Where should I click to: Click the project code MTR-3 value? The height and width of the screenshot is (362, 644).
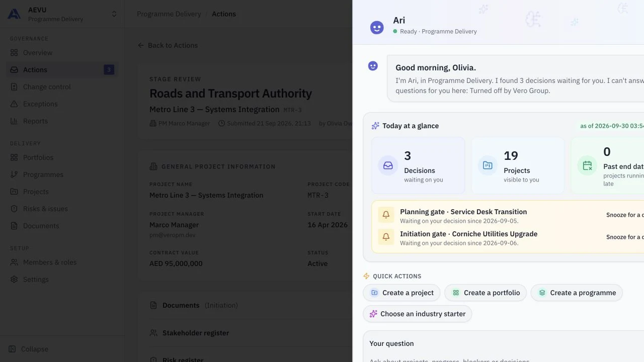click(x=318, y=195)
